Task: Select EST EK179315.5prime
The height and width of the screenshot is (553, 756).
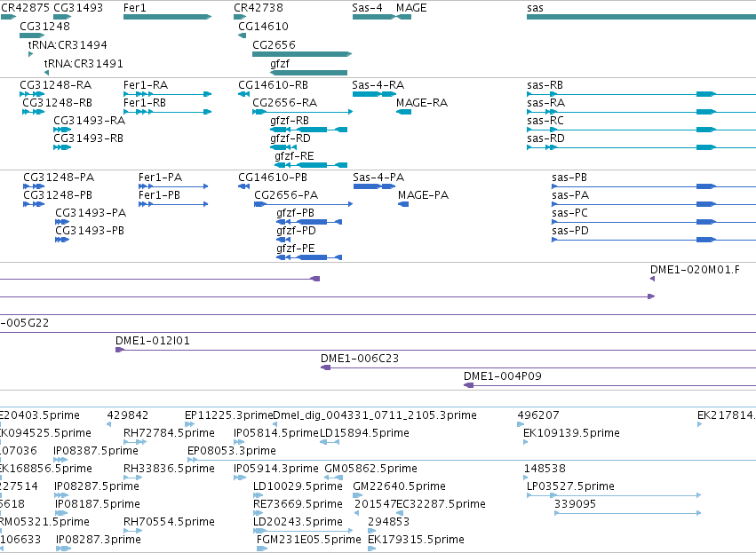Action: tap(371, 549)
